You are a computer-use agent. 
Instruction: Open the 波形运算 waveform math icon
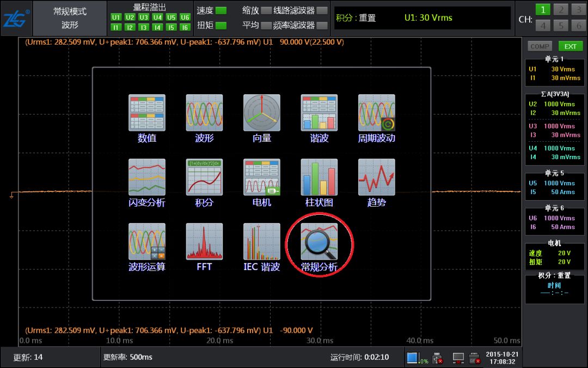click(146, 242)
